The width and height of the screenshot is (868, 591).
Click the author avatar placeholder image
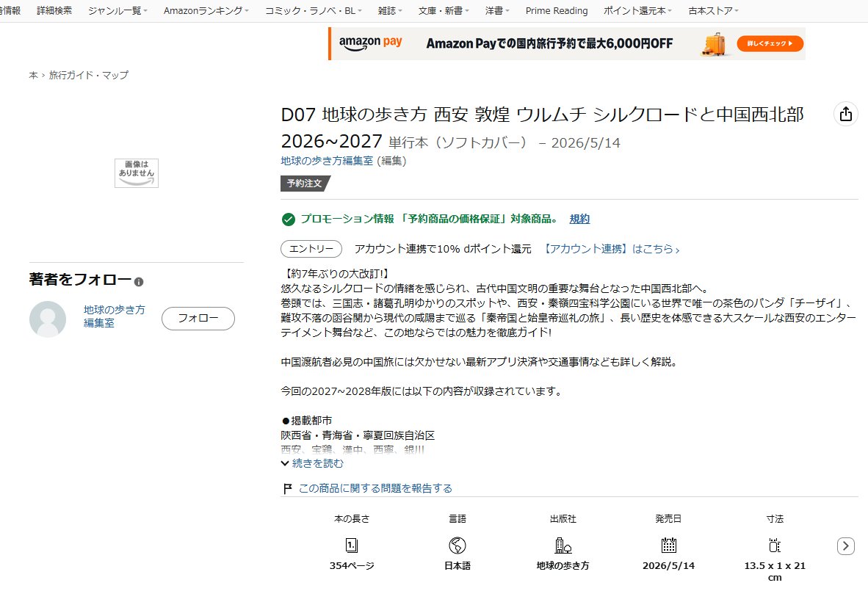(48, 319)
